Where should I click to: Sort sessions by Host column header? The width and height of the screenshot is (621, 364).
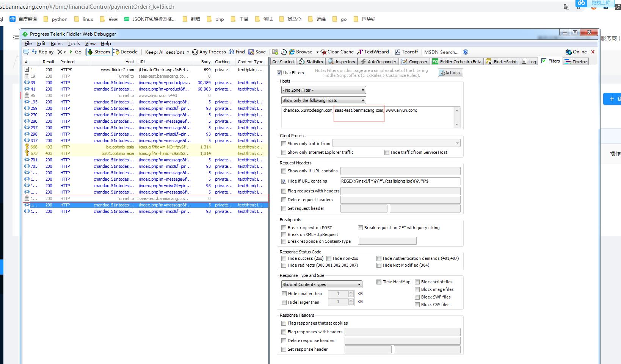pyautogui.click(x=114, y=62)
